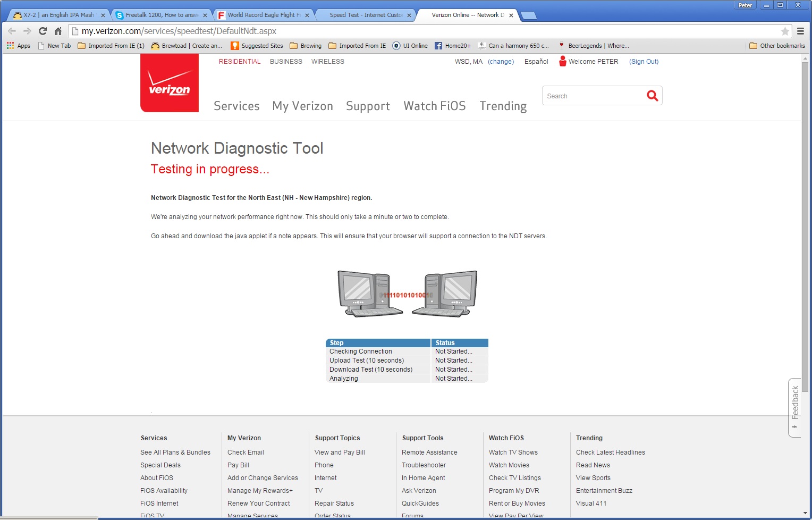This screenshot has height=520, width=812.
Task: Select the RESIDENTIAL section
Action: pos(240,62)
